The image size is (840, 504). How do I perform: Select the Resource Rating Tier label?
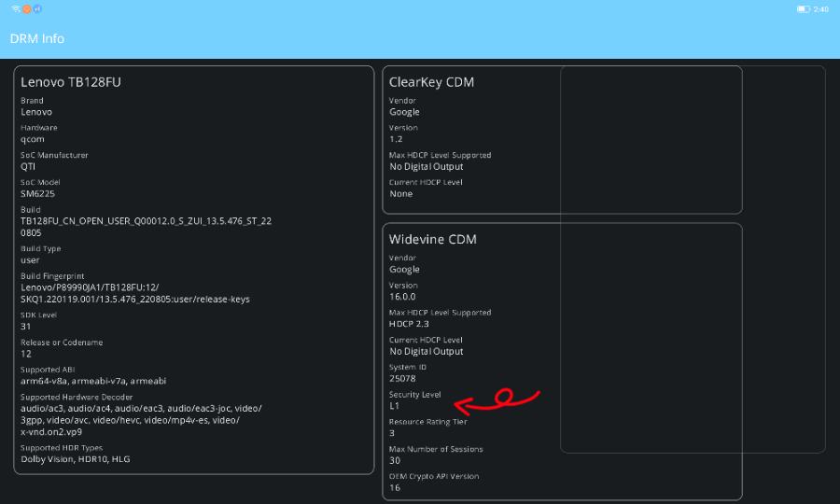(x=428, y=422)
